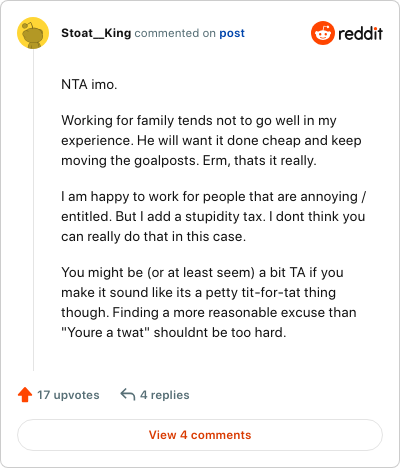400x468 pixels.
Task: Click the 'Working for family' paragraph
Action: 211,140
